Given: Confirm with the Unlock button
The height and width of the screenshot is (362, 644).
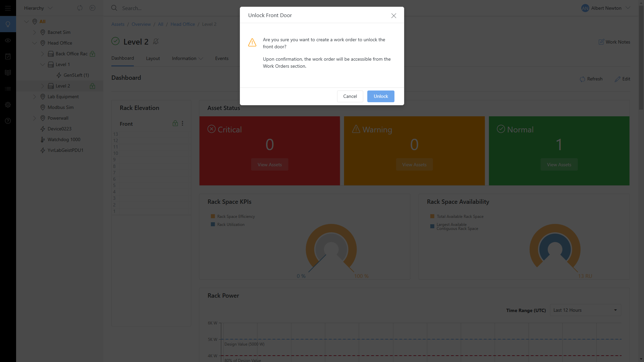Looking at the screenshot, I should tap(381, 96).
